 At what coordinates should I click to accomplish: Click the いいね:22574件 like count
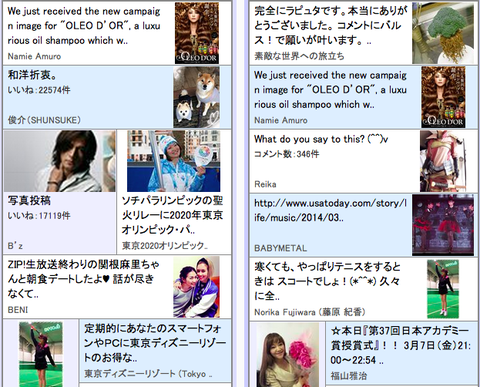pos(39,90)
